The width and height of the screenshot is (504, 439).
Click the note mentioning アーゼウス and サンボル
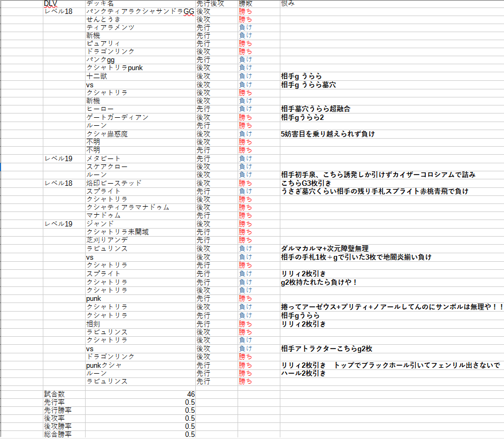tap(392, 307)
